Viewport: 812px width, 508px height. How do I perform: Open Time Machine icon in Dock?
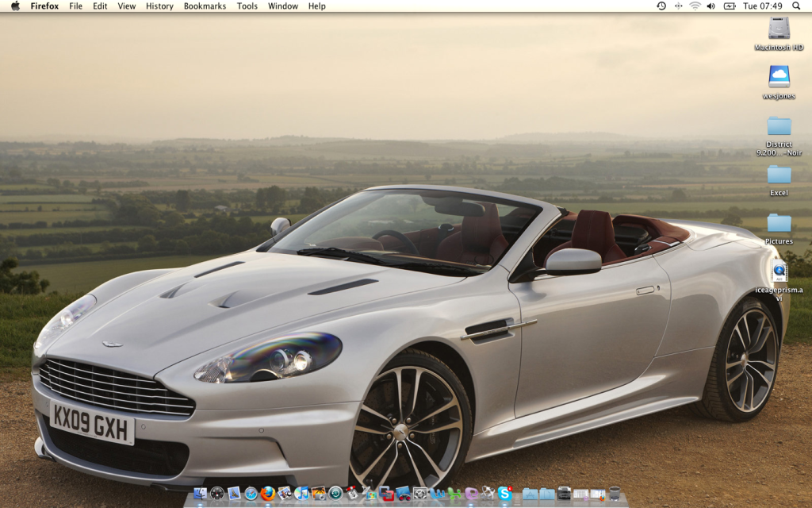click(335, 493)
